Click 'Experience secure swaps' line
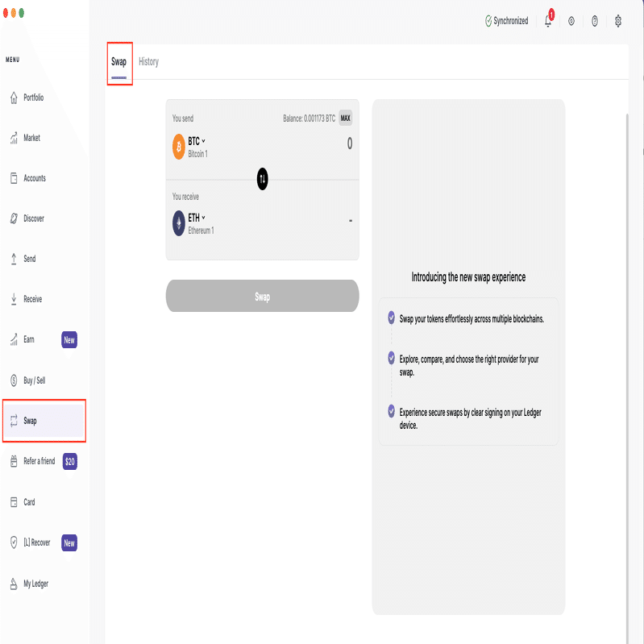644x644 pixels. point(470,419)
